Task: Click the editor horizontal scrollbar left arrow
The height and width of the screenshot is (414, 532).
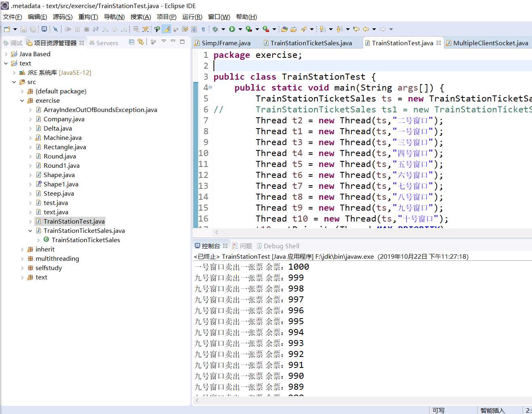Action: pos(216,232)
